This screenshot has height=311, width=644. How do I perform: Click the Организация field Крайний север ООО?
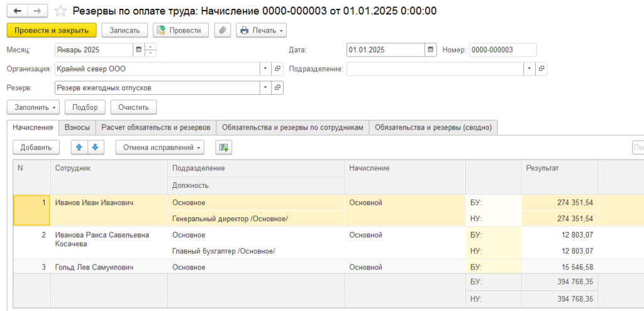[157, 69]
